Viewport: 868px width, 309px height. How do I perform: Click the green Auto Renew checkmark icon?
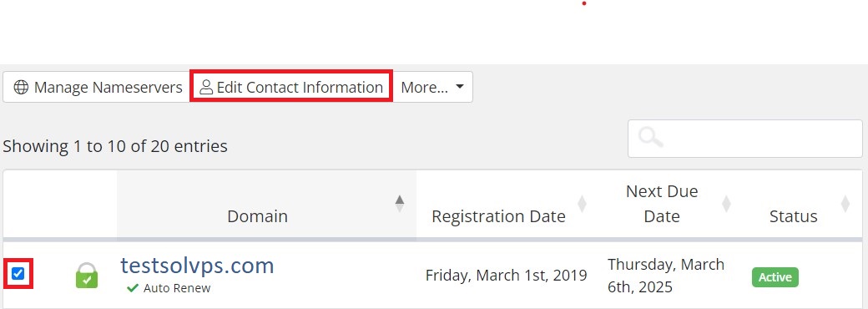click(x=133, y=288)
